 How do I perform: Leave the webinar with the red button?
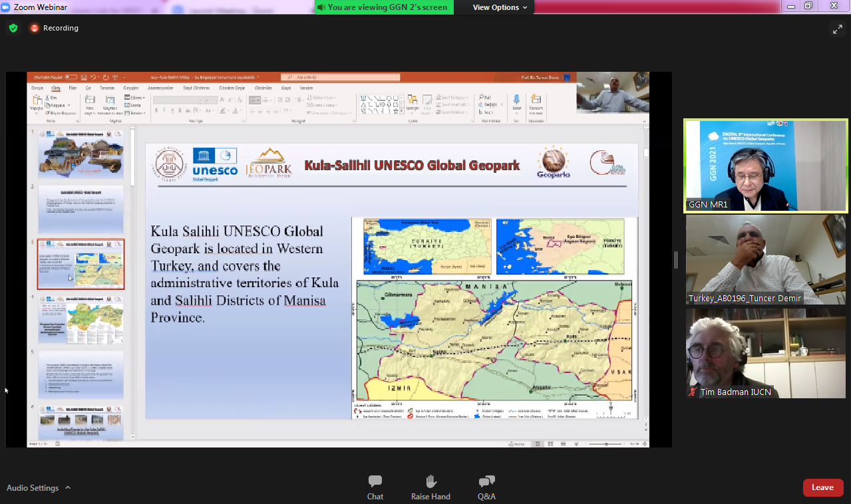tap(822, 487)
